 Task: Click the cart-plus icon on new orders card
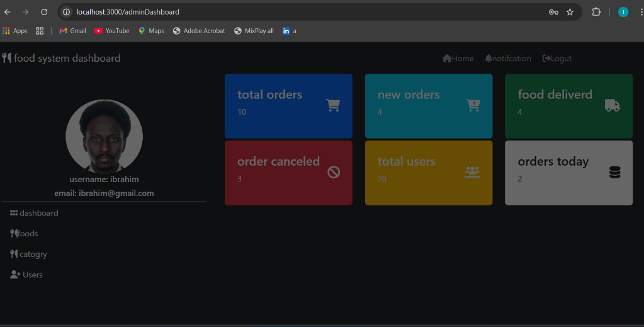[x=473, y=105]
